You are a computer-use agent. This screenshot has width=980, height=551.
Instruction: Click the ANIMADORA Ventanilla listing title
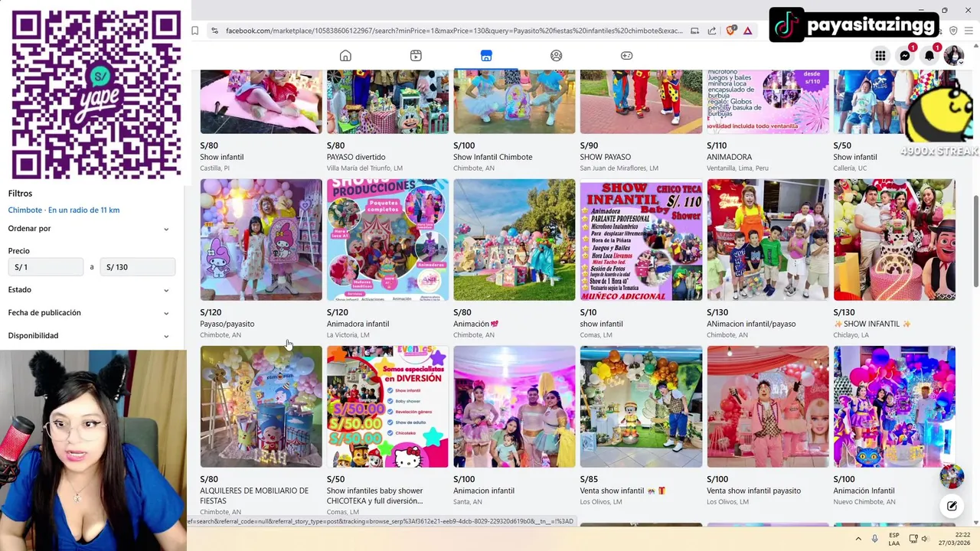[729, 157]
